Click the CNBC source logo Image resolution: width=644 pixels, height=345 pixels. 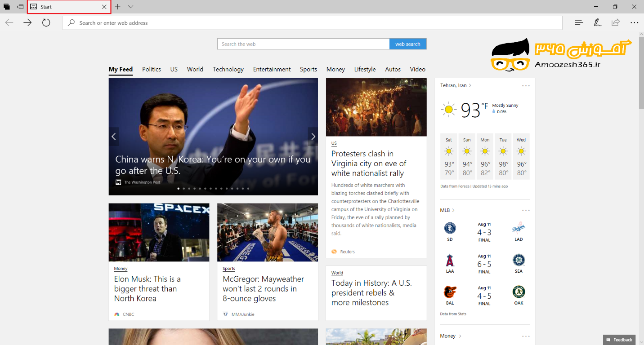tap(117, 314)
